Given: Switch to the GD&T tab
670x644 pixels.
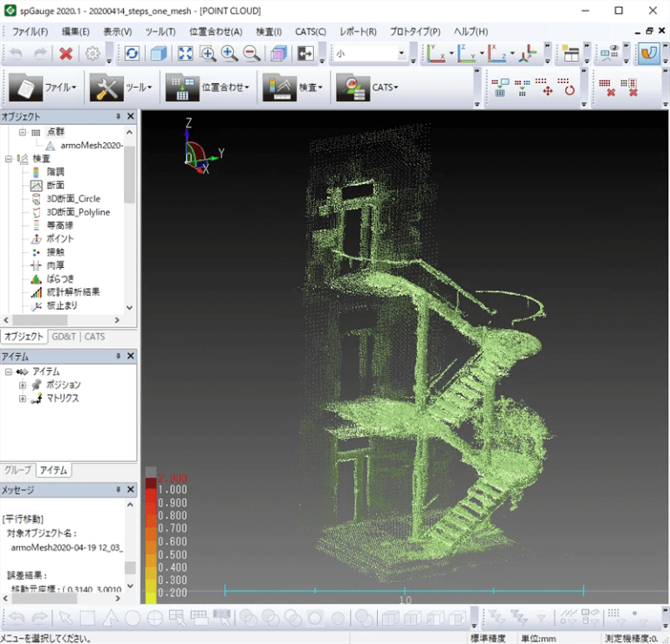Looking at the screenshot, I should click(64, 337).
